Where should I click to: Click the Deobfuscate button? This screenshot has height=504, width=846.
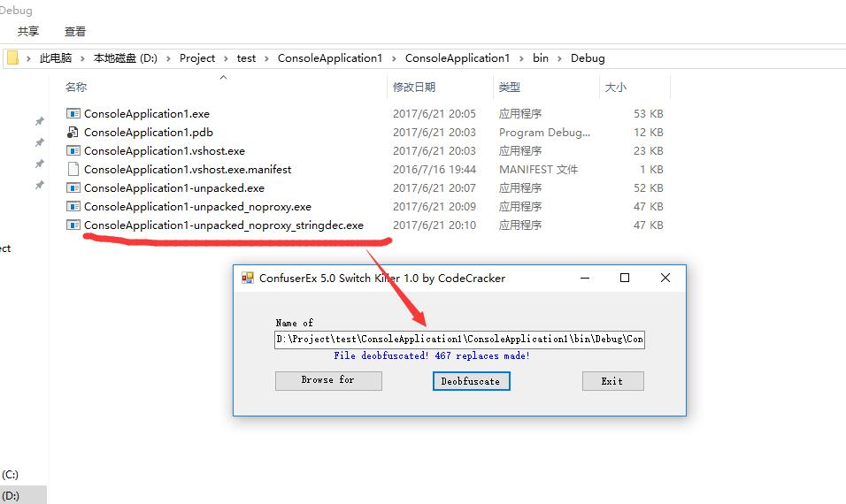coord(471,381)
